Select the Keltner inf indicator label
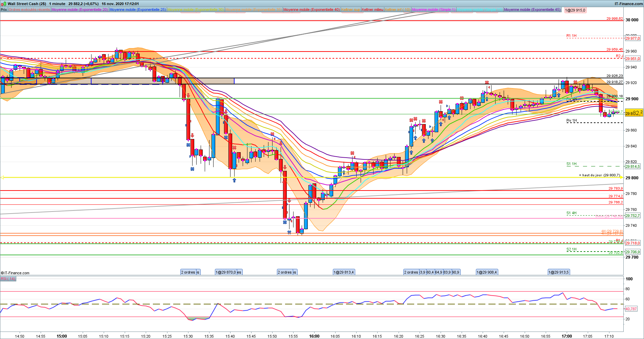 (x=398, y=9)
